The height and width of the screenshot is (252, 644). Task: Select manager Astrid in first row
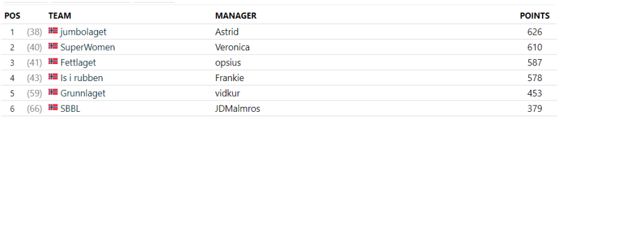(x=226, y=32)
